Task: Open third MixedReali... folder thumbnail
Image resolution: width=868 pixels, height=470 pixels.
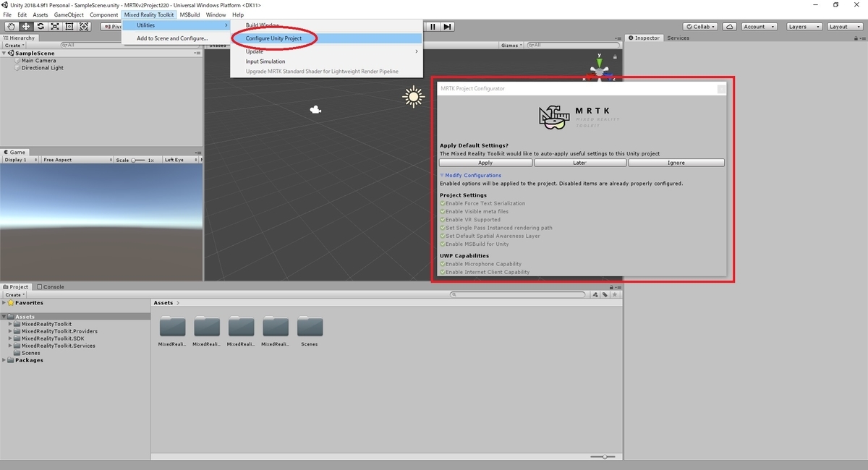Action: 241,327
